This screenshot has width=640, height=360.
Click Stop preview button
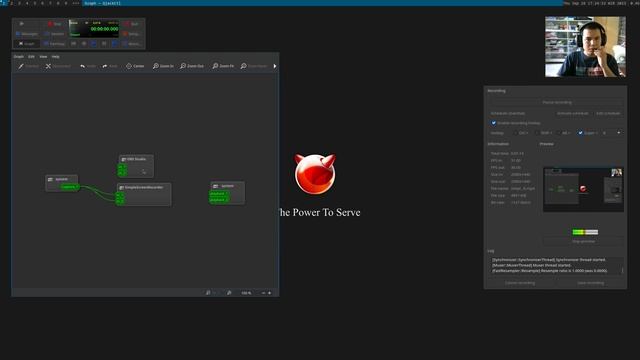pyautogui.click(x=583, y=242)
